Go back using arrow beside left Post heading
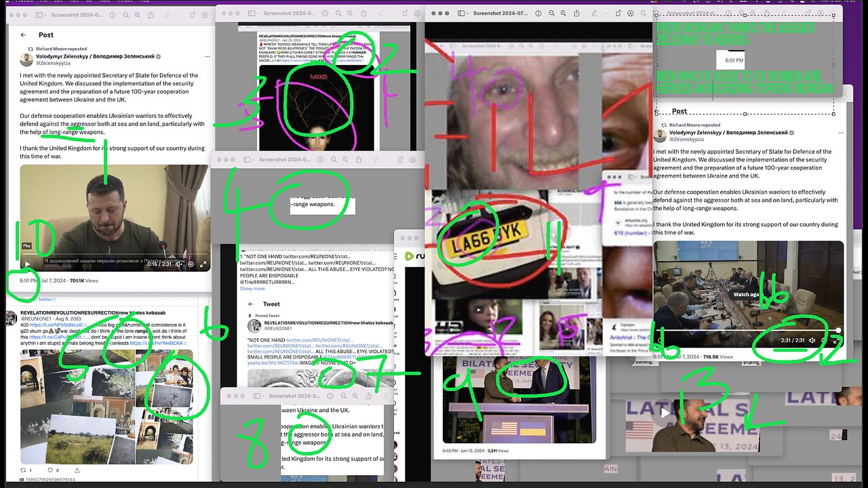 coord(23,35)
